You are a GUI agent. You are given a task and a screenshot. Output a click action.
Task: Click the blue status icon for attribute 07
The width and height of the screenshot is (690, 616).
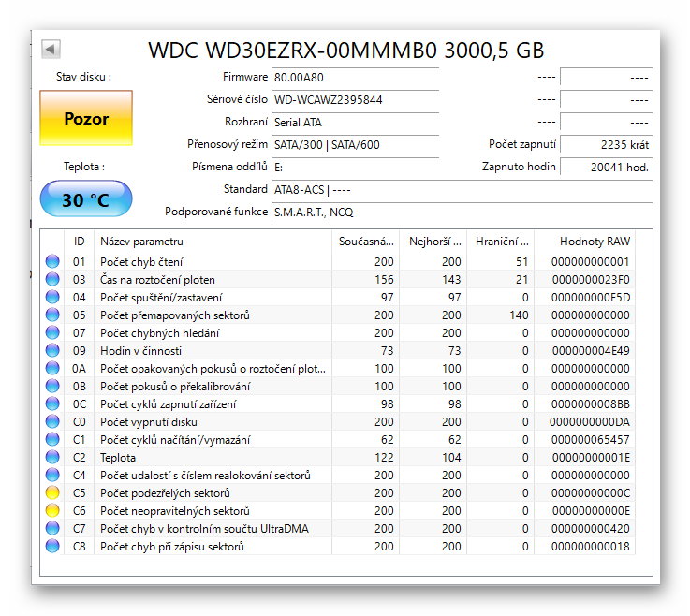point(52,332)
